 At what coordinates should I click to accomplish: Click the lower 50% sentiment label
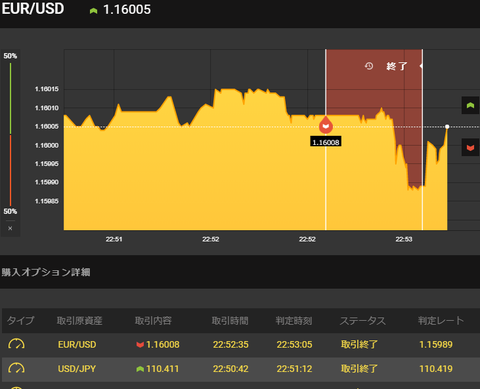click(x=10, y=211)
